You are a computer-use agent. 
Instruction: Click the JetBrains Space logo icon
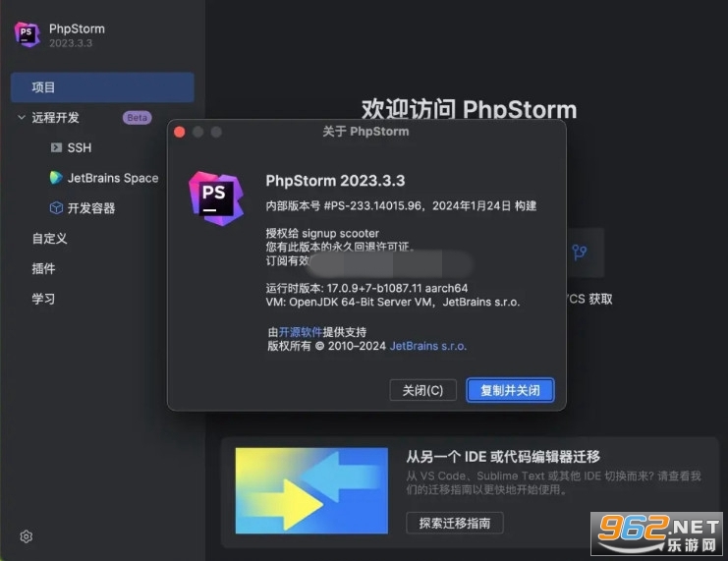pyautogui.click(x=56, y=178)
